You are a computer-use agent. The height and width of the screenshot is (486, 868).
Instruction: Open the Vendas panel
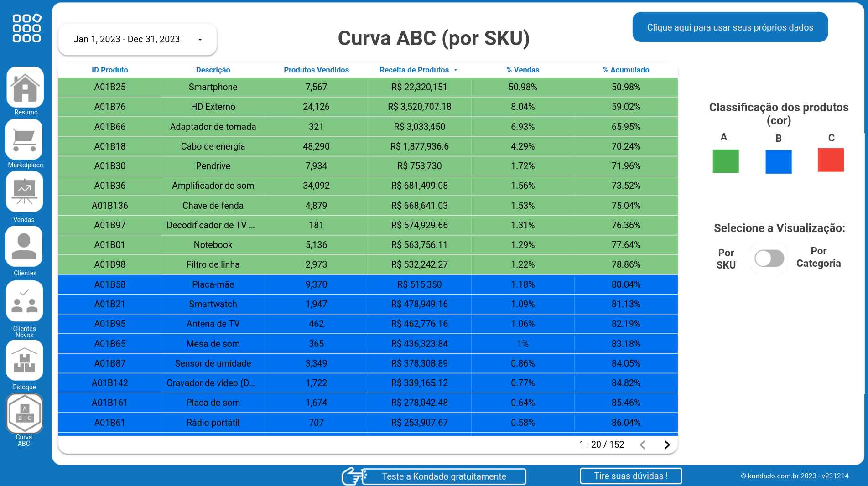click(x=25, y=192)
